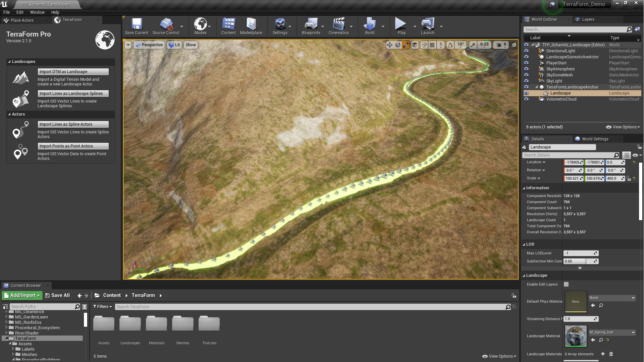Open the rotation snap angle 10° dropdown

tap(461, 45)
